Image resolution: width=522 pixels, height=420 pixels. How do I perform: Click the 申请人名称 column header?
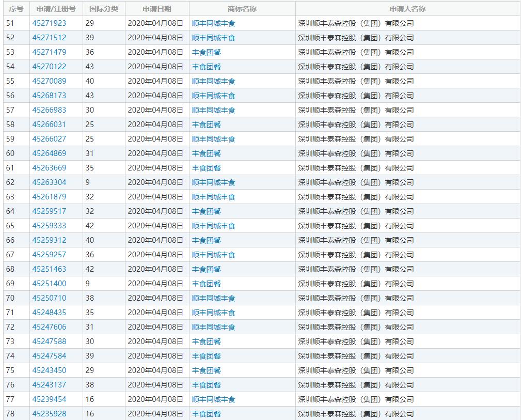[x=407, y=9]
